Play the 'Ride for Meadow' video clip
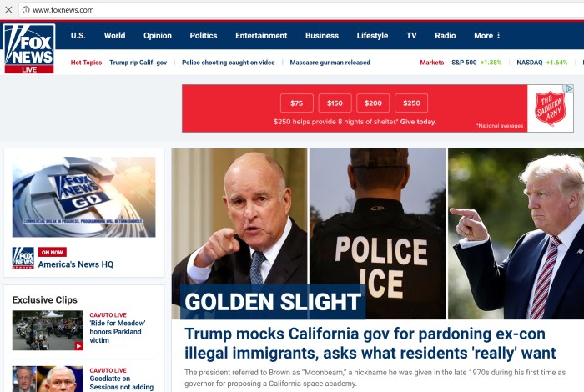Screen dimensions: 584x392 pos(48,330)
